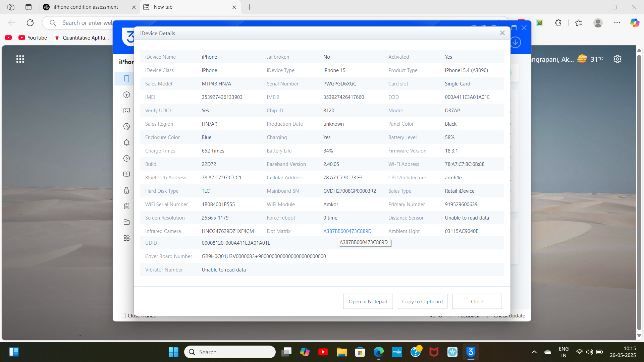Open Edge Favorites star icon
Screen dimensions: 644x362
pos(579,23)
